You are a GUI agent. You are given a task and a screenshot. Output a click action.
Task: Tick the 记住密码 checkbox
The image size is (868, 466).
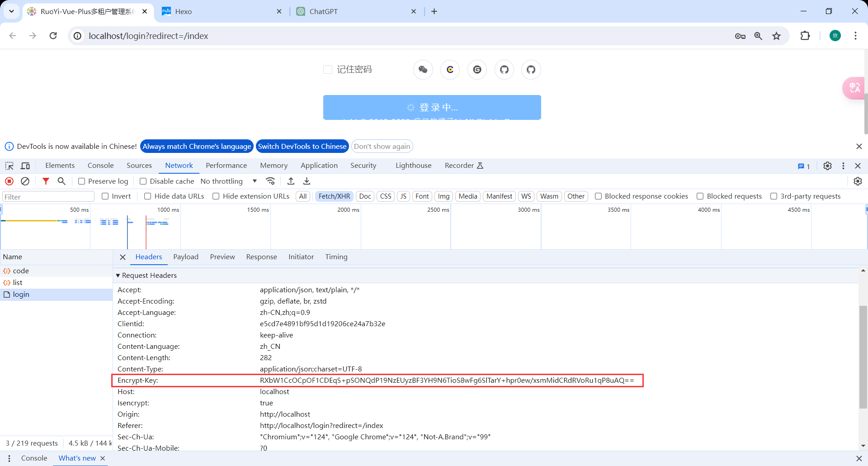[328, 69]
